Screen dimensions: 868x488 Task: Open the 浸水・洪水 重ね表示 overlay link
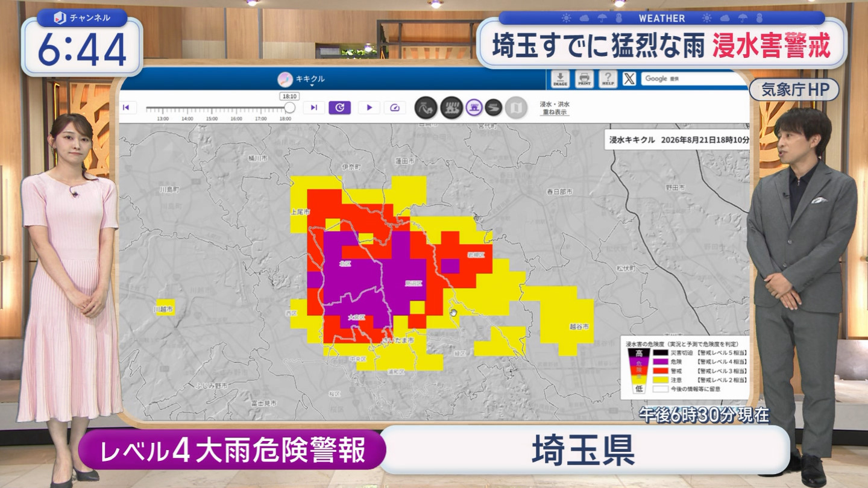554,108
